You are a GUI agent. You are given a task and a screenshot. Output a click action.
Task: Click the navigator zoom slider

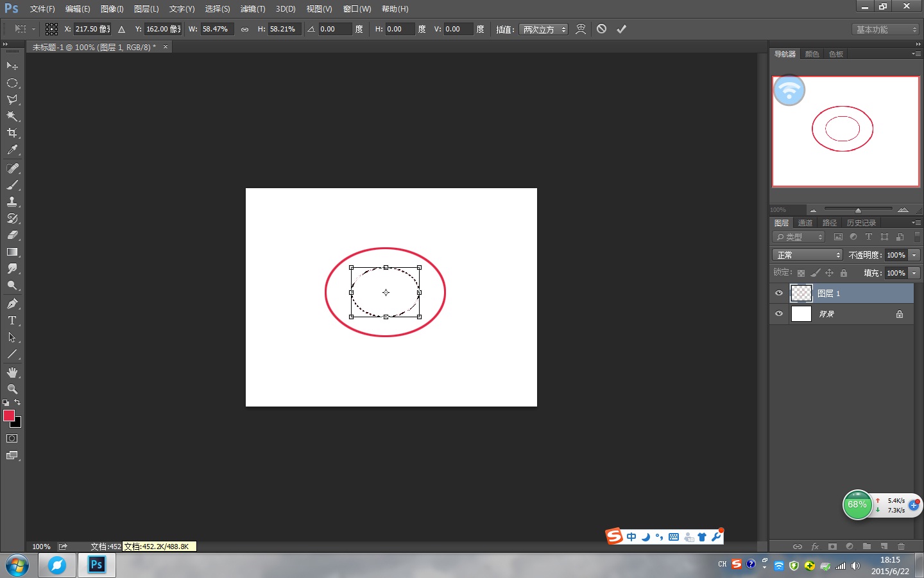pos(858,209)
